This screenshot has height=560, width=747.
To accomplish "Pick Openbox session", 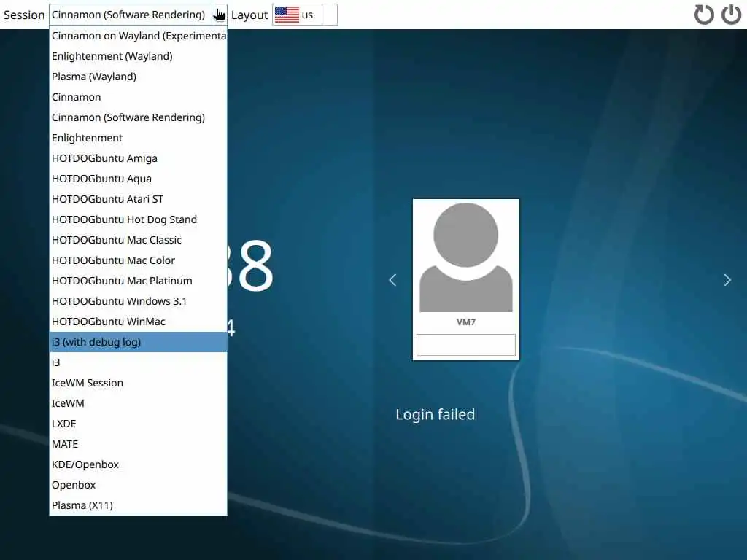I will pyautogui.click(x=138, y=486).
